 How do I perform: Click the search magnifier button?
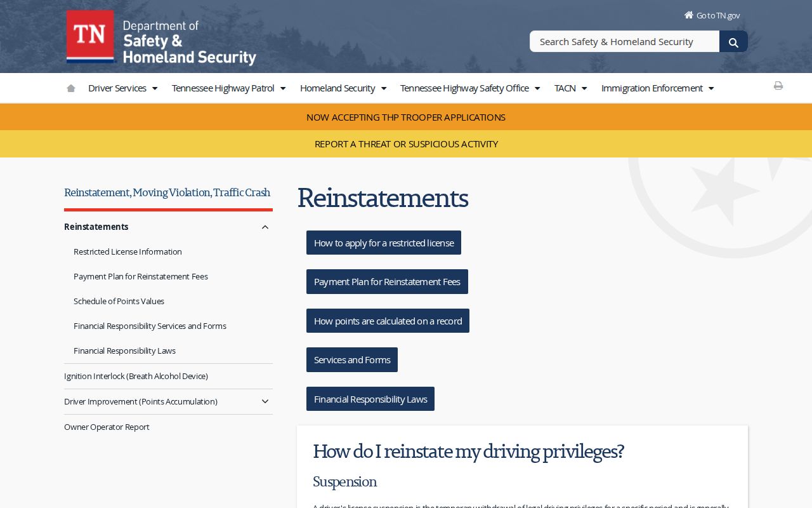click(733, 42)
